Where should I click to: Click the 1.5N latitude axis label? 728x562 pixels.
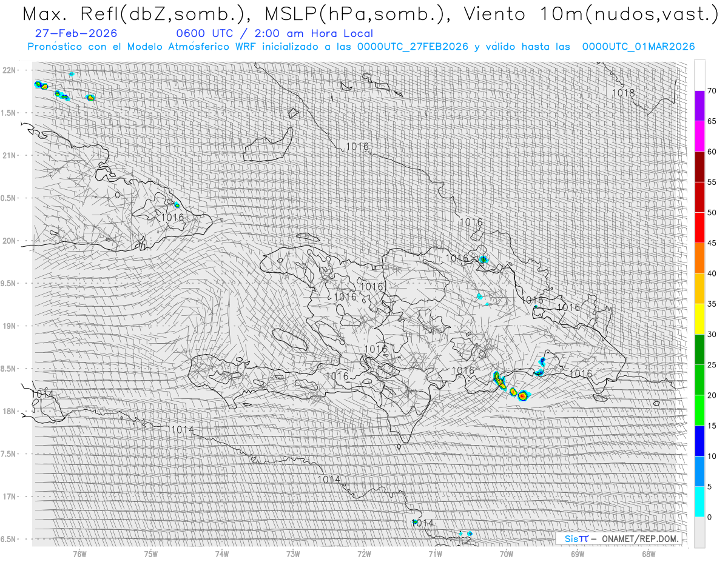tap(10, 113)
